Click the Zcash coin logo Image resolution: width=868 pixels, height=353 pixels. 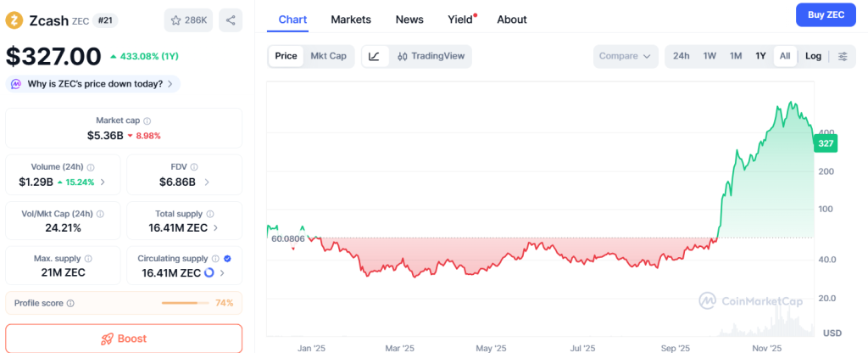click(x=14, y=19)
